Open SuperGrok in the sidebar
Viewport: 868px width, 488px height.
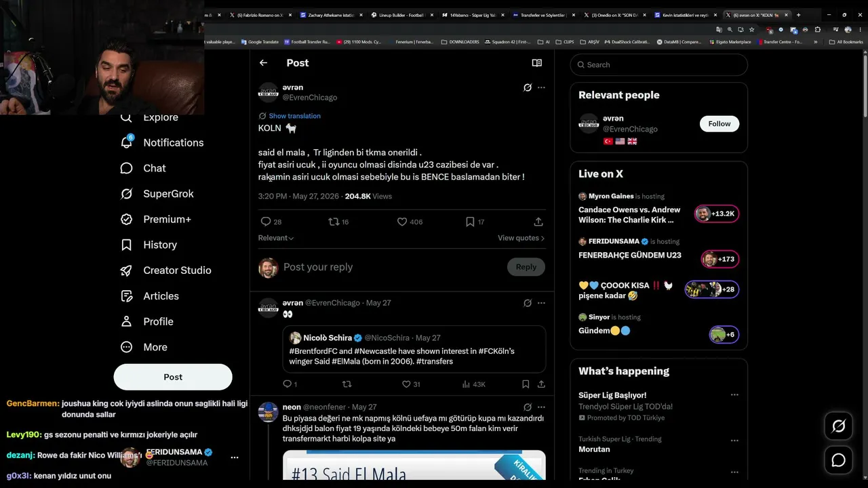[157, 194]
